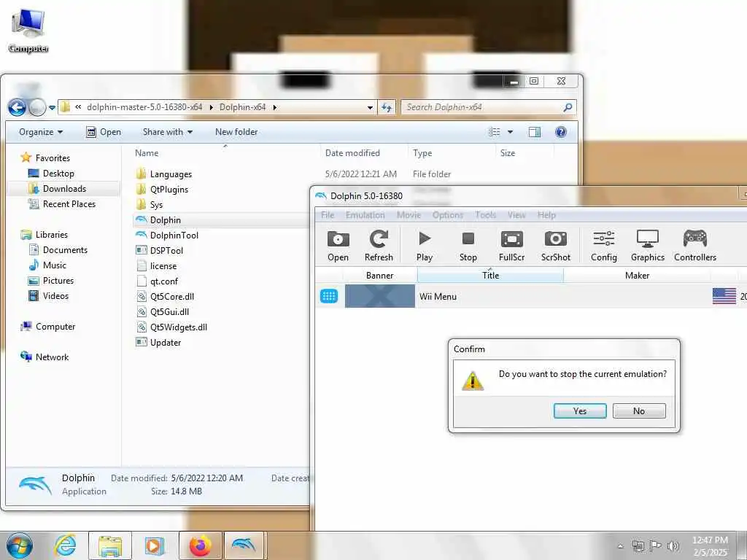Click the FullScr toolbar icon
747x560 pixels.
point(511,245)
